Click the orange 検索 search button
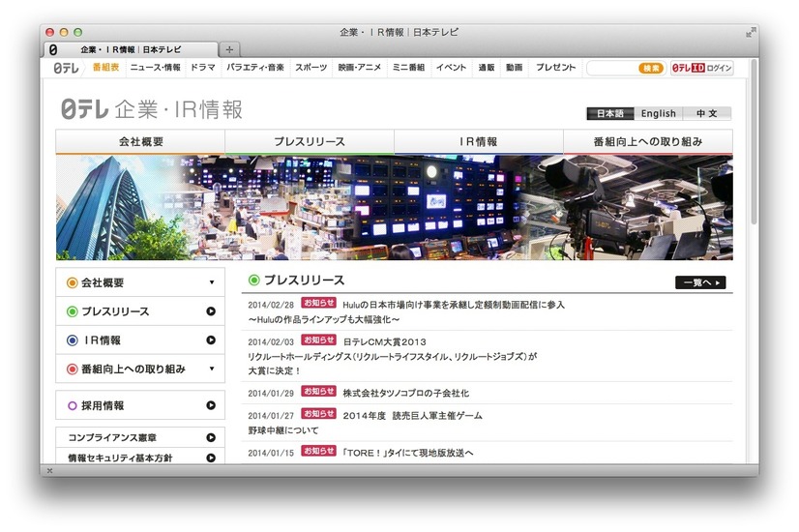Screen dimensions: 799x532 [651, 68]
